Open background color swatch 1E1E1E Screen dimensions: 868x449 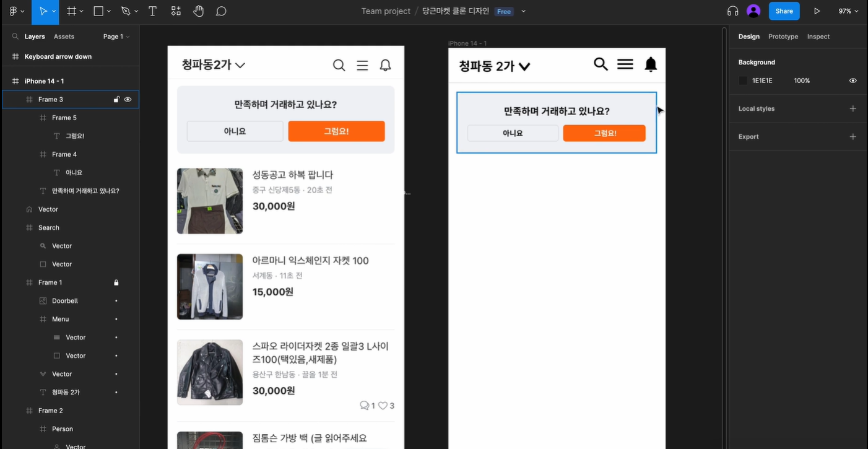click(743, 81)
